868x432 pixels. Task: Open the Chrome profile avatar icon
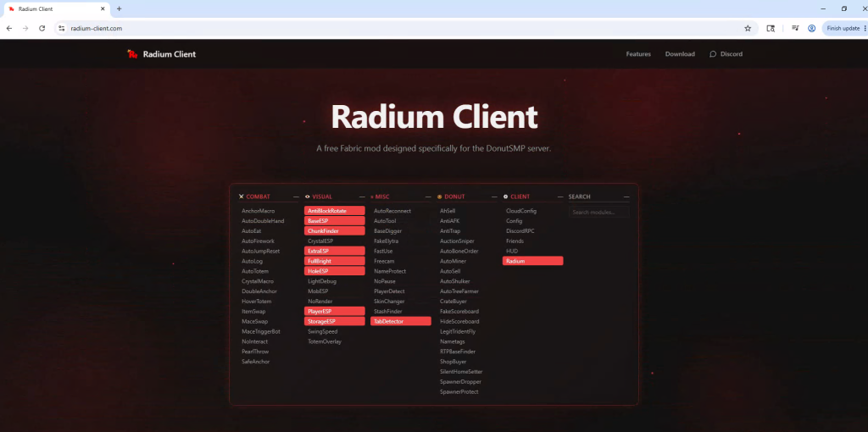tap(811, 28)
